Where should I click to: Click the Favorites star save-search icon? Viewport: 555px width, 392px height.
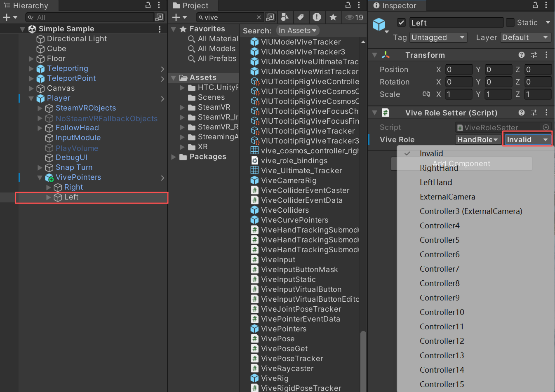(333, 17)
